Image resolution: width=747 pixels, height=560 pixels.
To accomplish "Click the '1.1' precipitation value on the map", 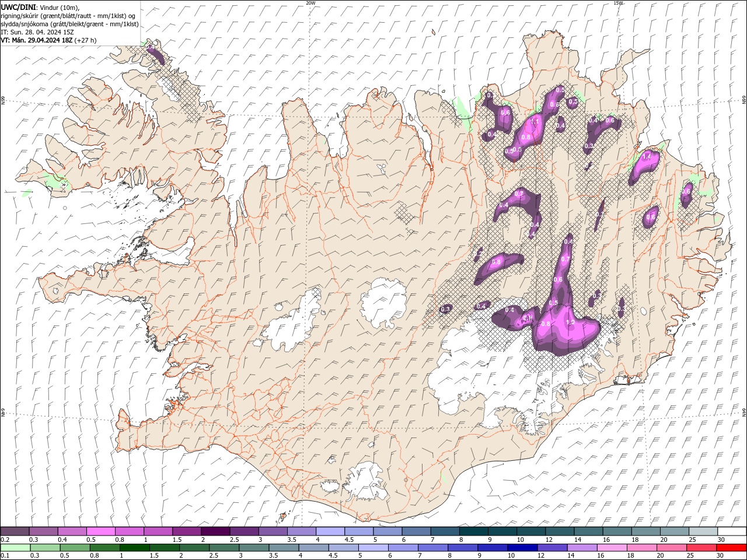I will (533, 122).
